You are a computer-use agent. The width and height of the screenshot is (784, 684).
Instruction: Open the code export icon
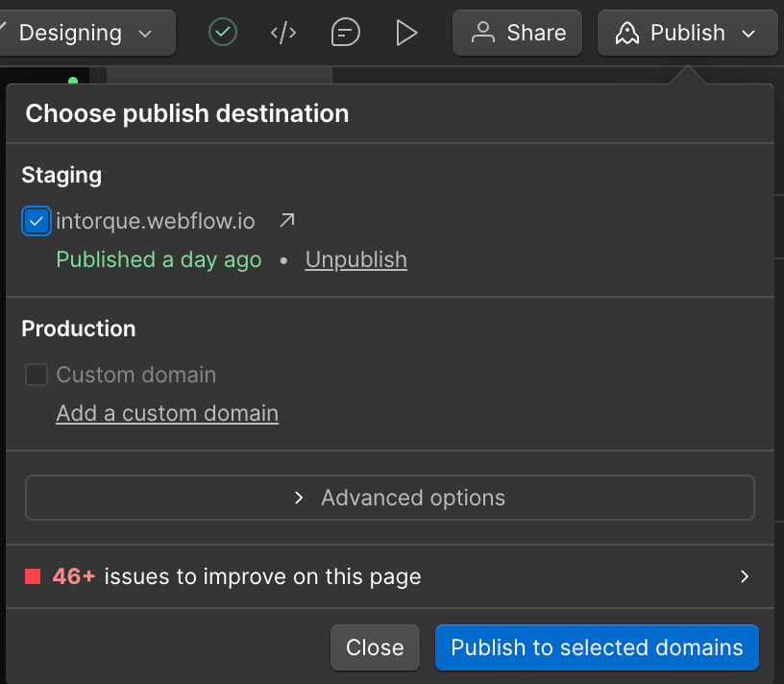point(283,33)
